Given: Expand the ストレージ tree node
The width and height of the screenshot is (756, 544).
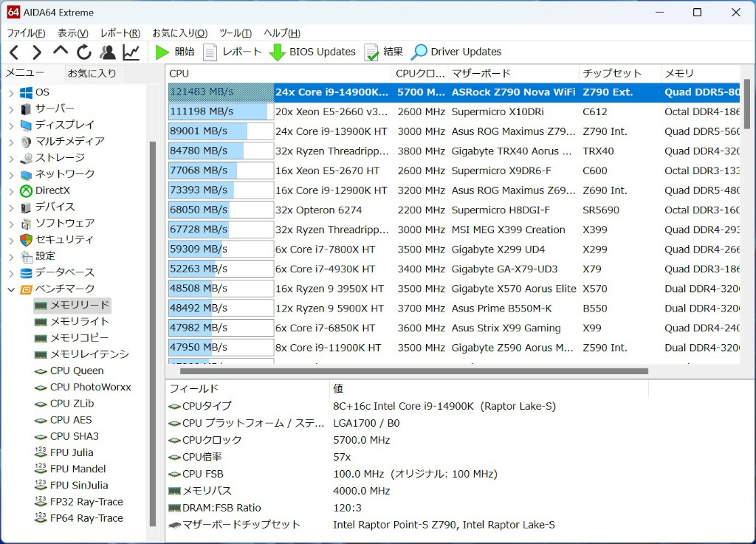Looking at the screenshot, I should pyautogui.click(x=11, y=158).
